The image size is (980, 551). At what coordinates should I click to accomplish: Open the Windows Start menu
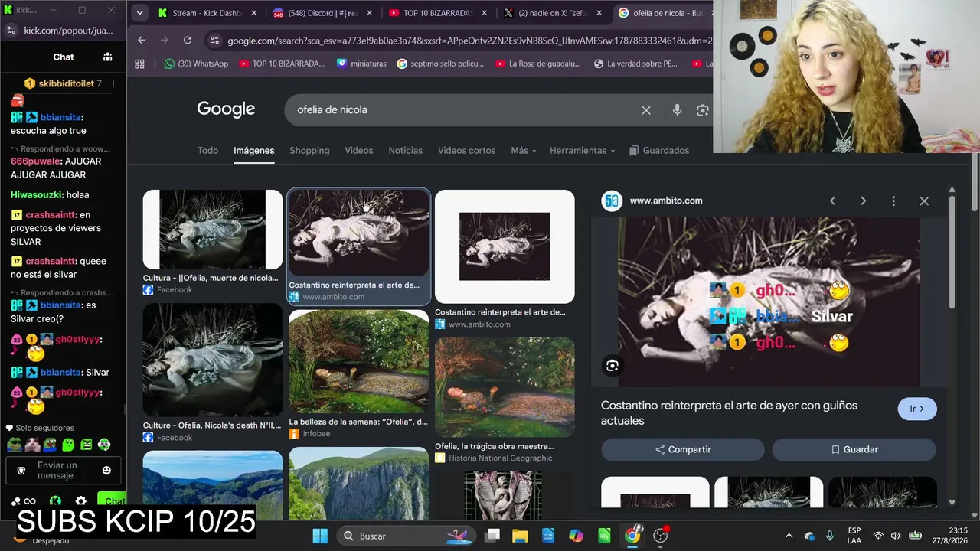320,536
